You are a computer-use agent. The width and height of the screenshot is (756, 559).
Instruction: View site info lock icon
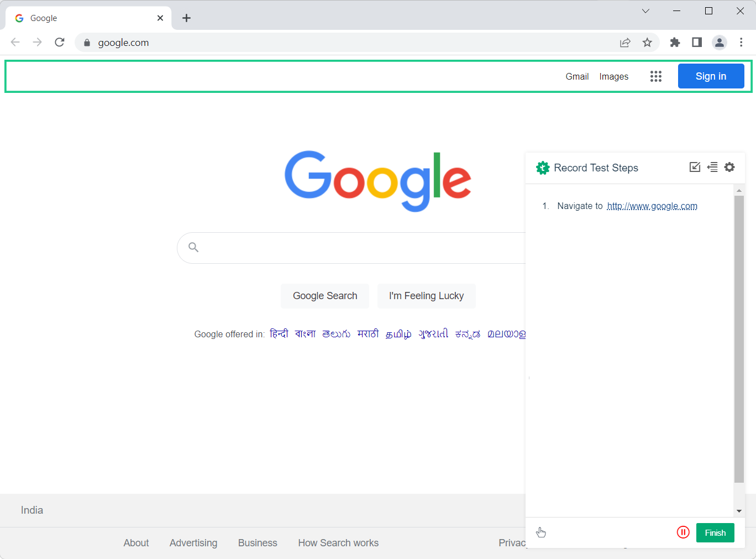click(87, 43)
